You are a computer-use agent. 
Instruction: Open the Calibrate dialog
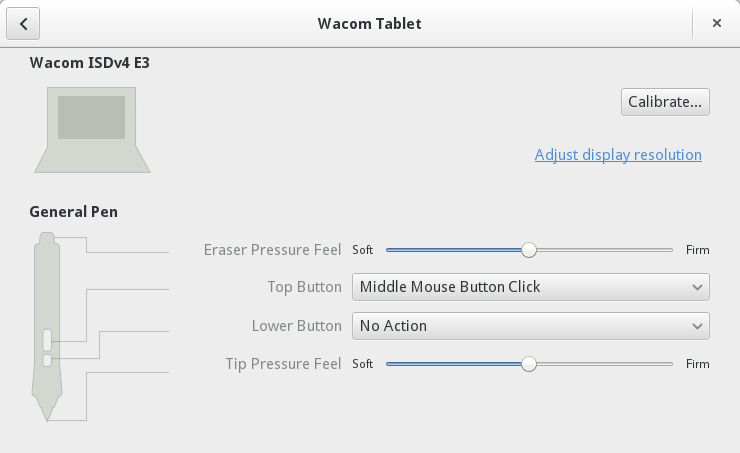click(x=665, y=102)
